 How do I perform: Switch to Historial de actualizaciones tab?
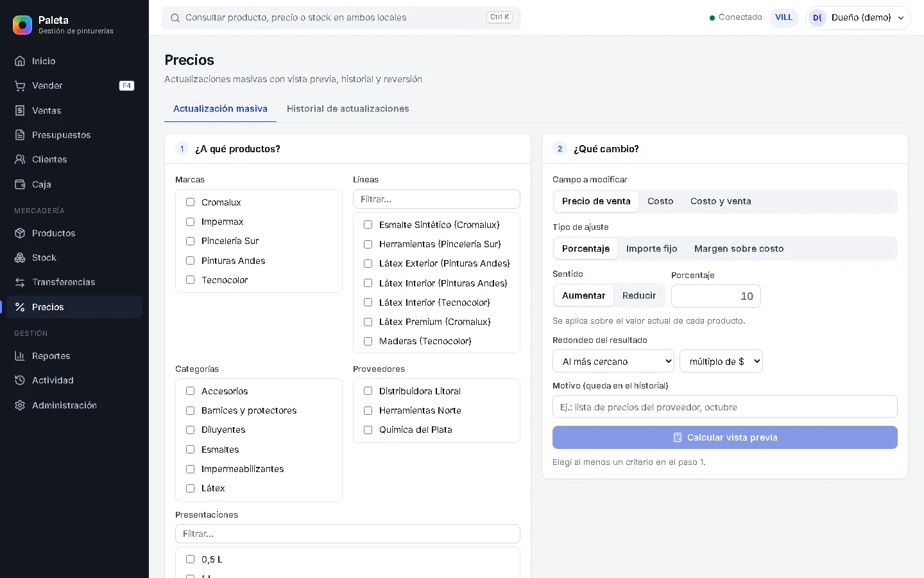[x=348, y=109]
